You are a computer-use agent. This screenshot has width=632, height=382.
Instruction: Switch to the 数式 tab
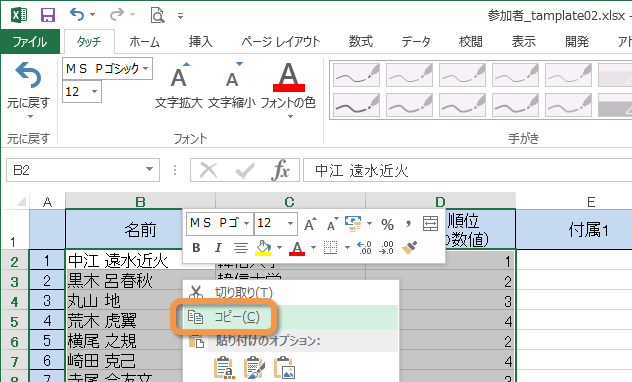click(361, 42)
